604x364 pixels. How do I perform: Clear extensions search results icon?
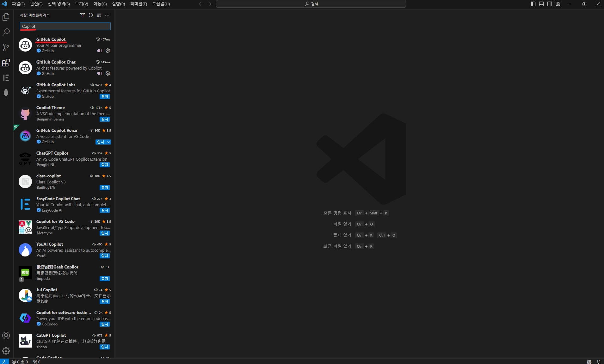point(99,15)
